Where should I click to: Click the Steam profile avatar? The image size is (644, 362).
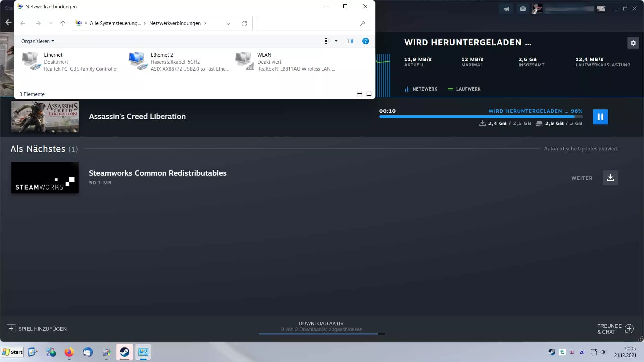(x=537, y=9)
